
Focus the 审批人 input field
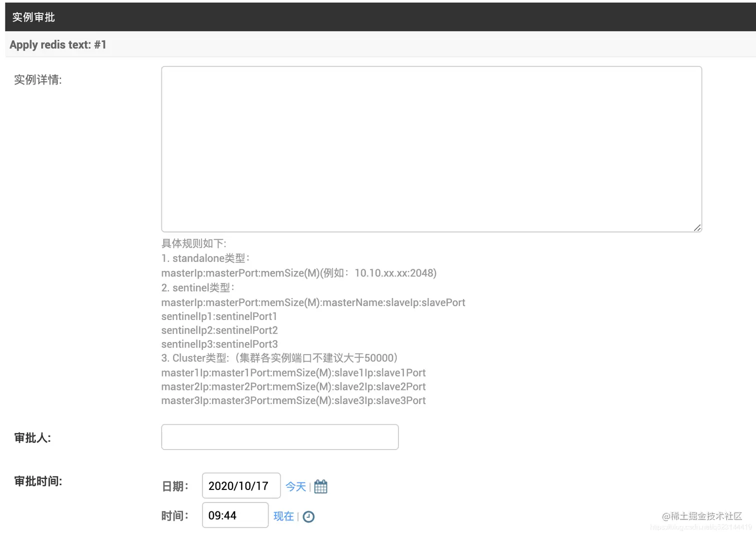point(279,436)
